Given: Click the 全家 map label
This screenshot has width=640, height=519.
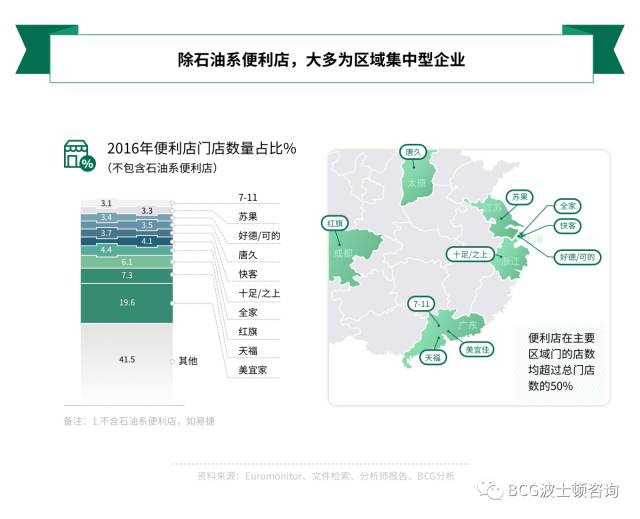Looking at the screenshot, I should click(x=567, y=206).
